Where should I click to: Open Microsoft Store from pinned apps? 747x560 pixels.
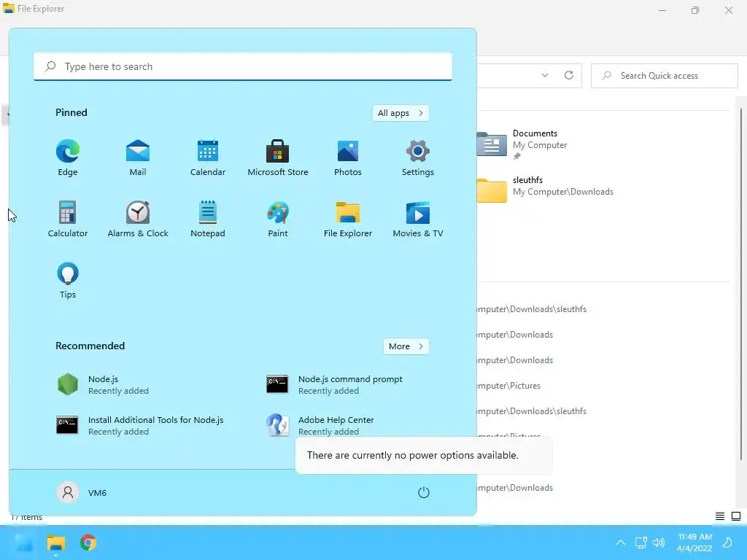278,157
